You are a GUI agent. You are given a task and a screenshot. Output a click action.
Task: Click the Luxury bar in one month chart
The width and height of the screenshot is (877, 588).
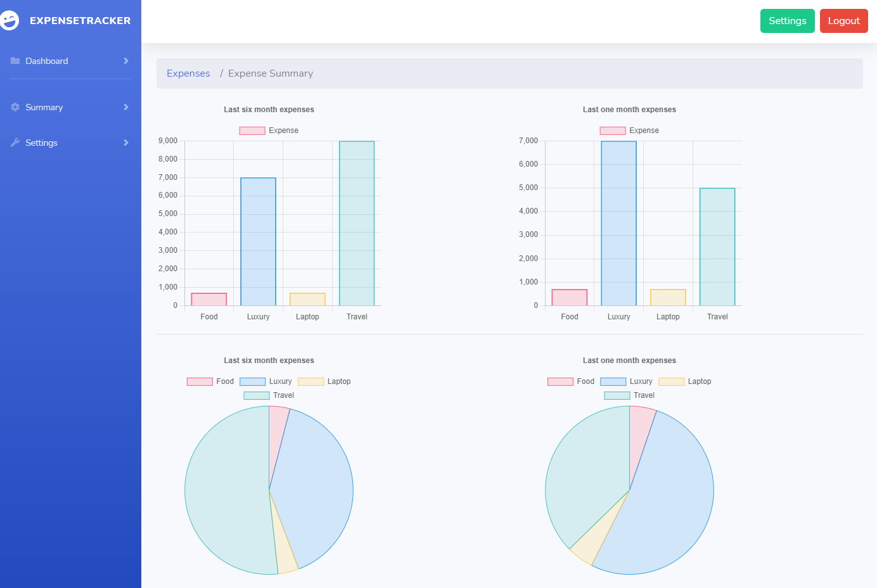(x=619, y=223)
